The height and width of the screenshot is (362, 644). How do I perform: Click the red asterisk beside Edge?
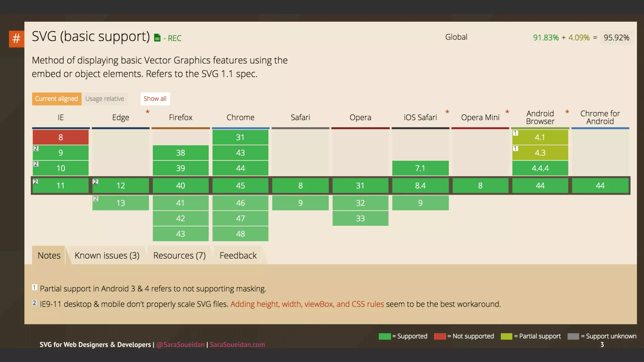coord(147,112)
